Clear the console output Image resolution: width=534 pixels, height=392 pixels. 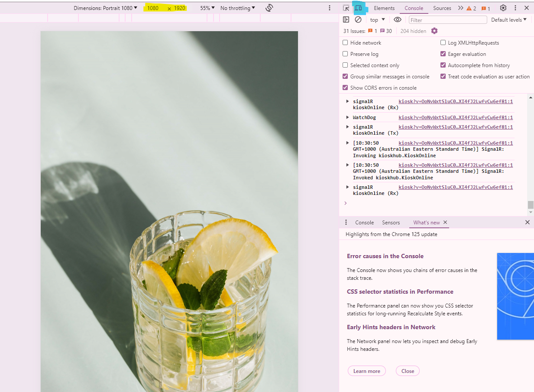coord(358,19)
